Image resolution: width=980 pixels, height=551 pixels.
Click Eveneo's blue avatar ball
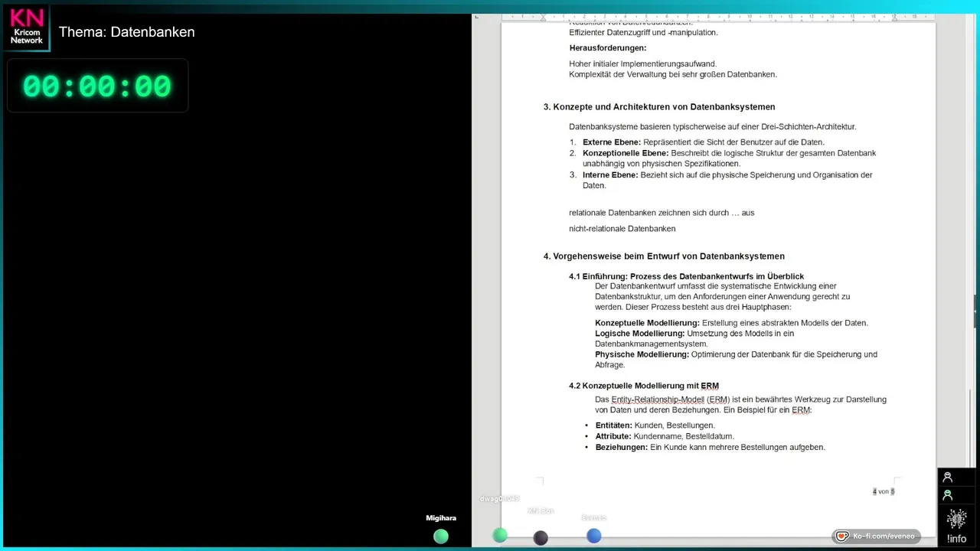(x=594, y=536)
